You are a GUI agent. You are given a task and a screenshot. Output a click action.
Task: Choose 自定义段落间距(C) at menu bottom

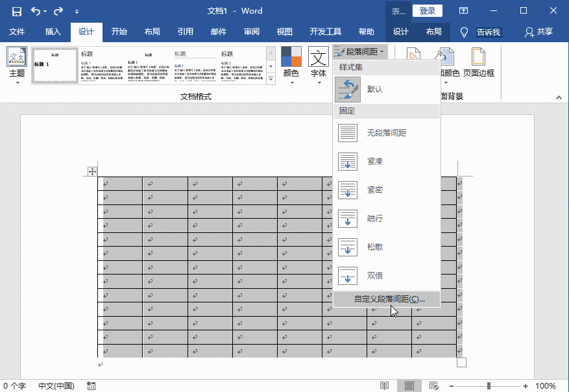[389, 299]
